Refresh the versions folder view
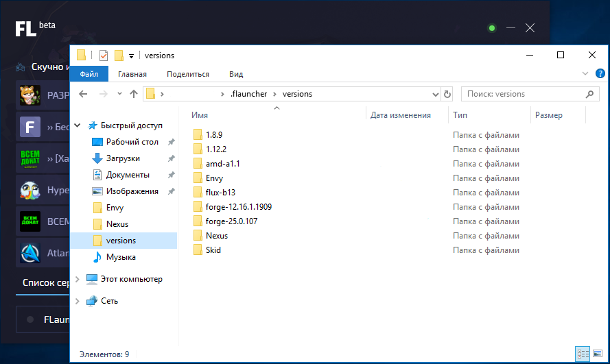Image resolution: width=610 pixels, height=364 pixels. [x=447, y=94]
